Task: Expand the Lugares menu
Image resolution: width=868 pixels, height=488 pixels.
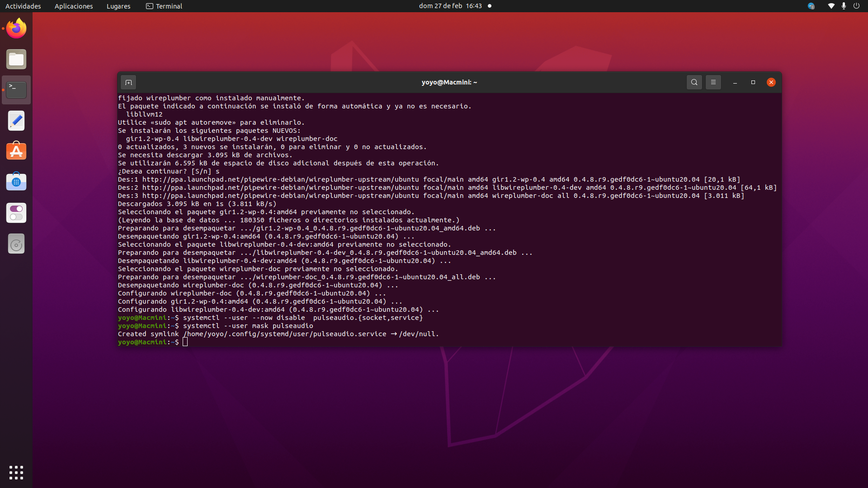Action: click(118, 6)
